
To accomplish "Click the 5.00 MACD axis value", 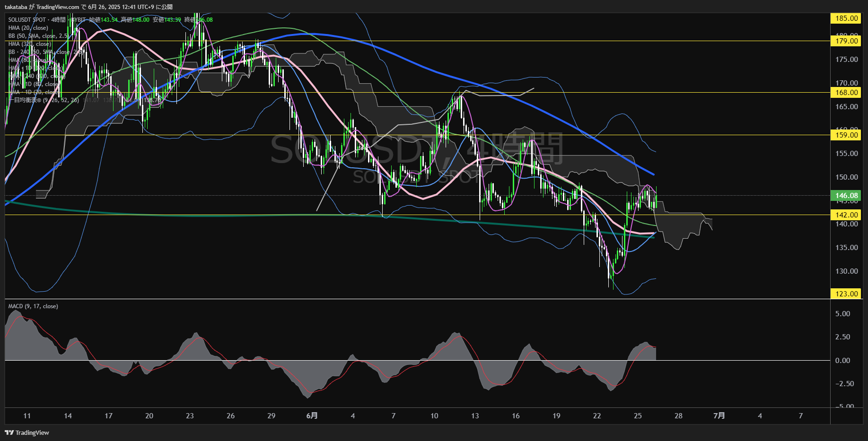I will [x=842, y=314].
